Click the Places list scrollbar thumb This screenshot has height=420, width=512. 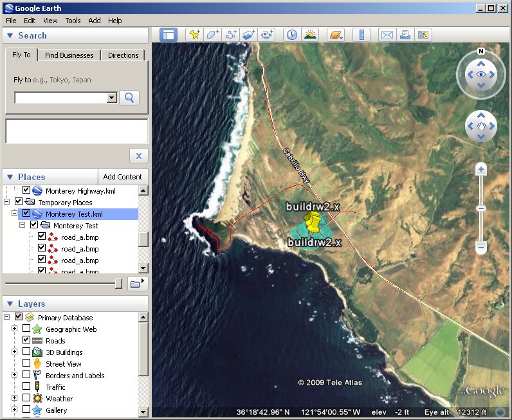coord(143,239)
